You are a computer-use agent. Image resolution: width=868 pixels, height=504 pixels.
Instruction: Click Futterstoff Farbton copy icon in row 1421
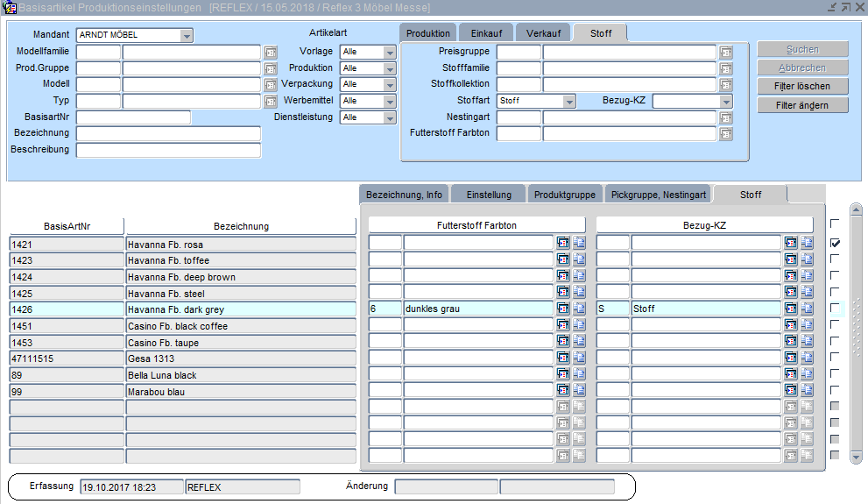[x=579, y=243]
